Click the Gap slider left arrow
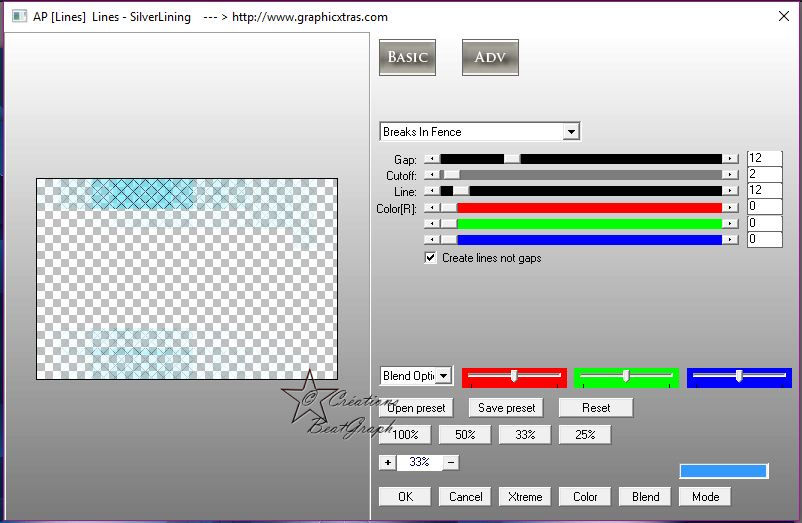Viewport: 802px width, 523px height. click(432, 159)
